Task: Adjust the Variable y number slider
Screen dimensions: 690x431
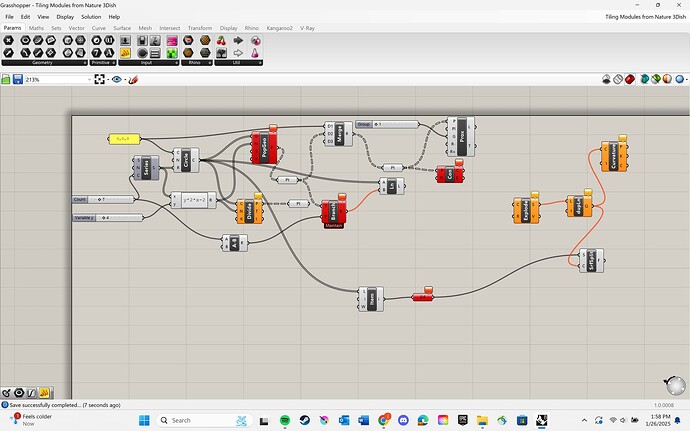Action: (x=108, y=218)
